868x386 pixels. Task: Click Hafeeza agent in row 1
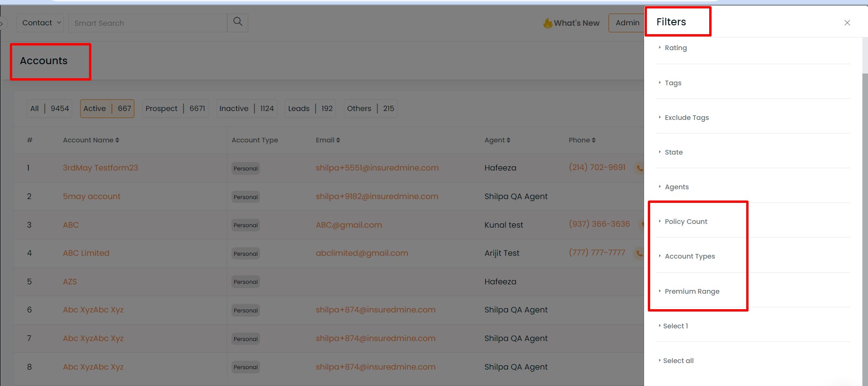(x=500, y=168)
